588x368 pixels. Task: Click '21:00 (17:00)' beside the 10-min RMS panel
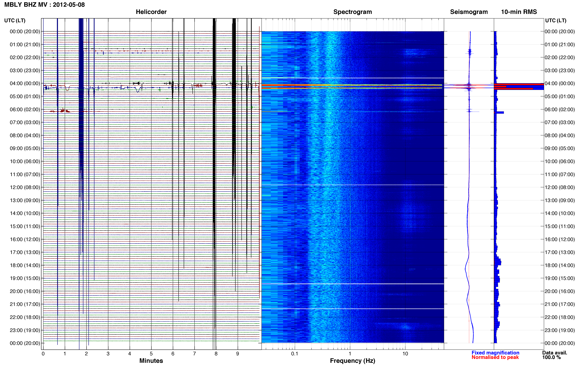pos(560,304)
